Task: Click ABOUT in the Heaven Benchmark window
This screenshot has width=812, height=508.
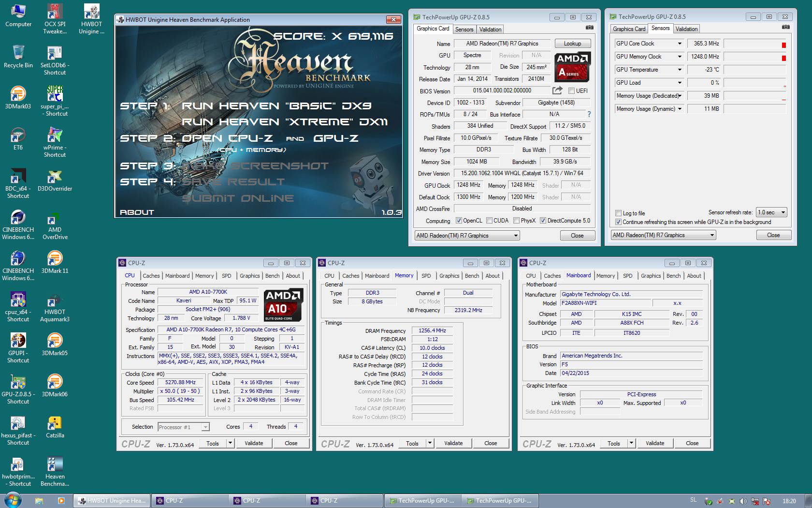Action: [x=137, y=212]
